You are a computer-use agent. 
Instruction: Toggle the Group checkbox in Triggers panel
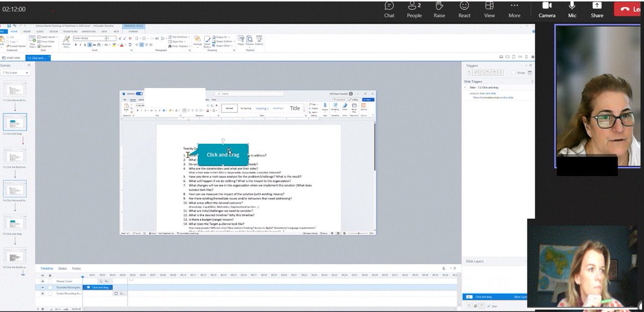pyautogui.click(x=514, y=72)
